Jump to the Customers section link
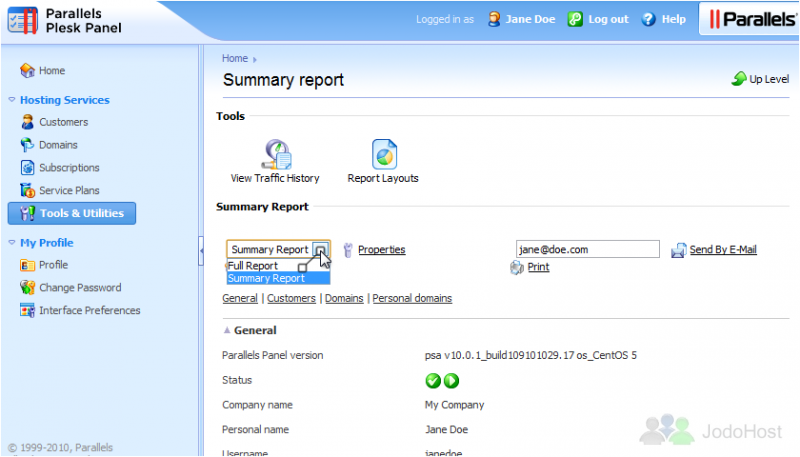Image resolution: width=800 pixels, height=457 pixels. pyautogui.click(x=291, y=298)
